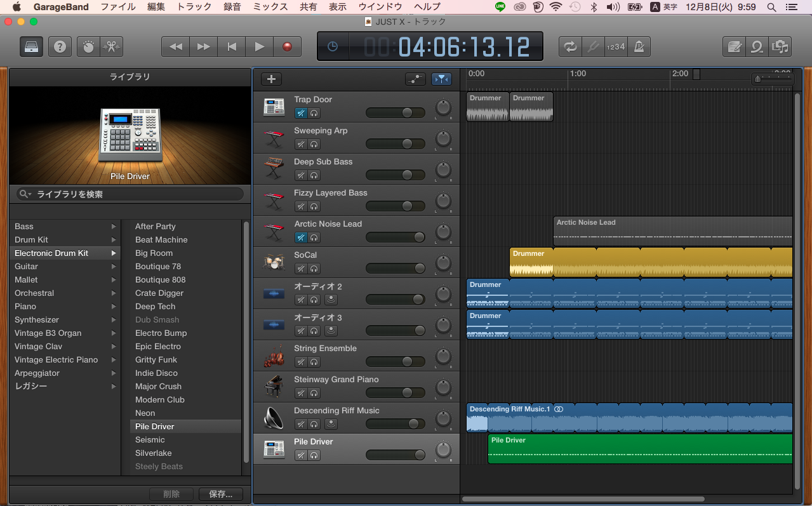
Task: Click the library search field
Action: 130,194
